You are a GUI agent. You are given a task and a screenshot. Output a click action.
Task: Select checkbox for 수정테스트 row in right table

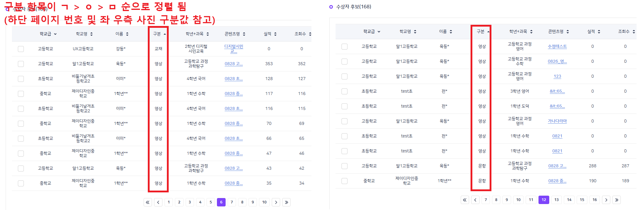click(344, 47)
